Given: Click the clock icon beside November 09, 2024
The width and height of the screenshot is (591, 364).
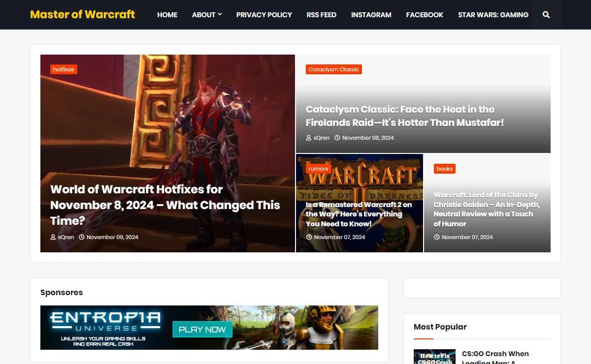Looking at the screenshot, I should [82, 237].
